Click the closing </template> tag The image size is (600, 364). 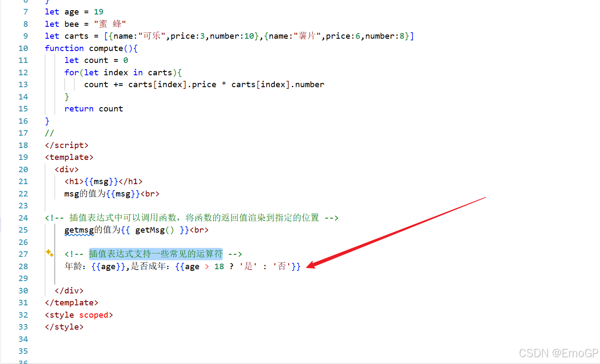click(71, 303)
